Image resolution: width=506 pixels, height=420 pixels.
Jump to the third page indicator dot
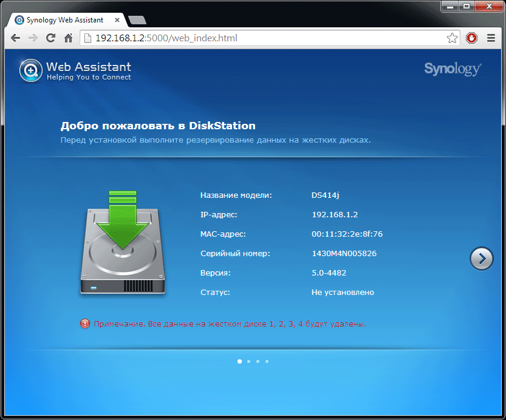coord(258,361)
